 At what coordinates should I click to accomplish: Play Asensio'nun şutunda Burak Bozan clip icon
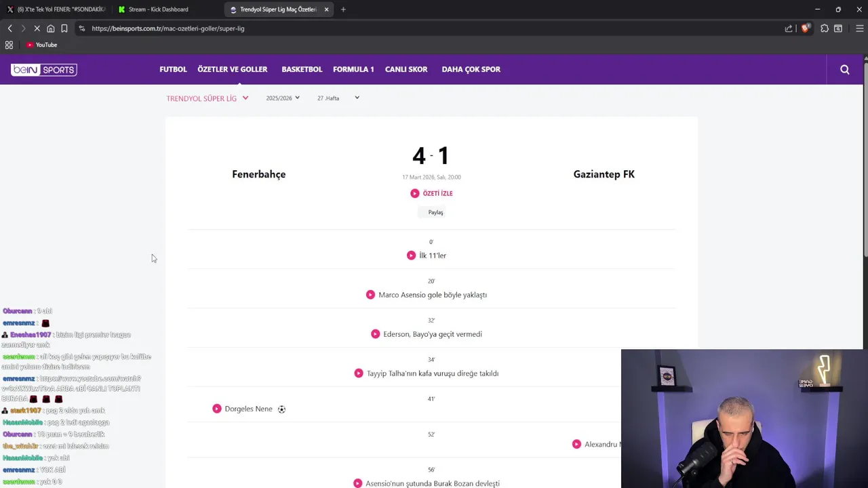(x=357, y=483)
